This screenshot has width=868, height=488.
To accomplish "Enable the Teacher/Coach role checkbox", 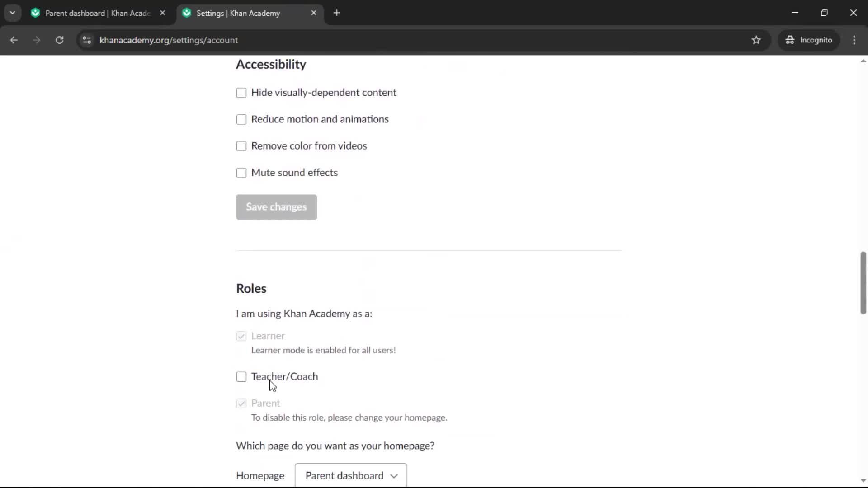I will pyautogui.click(x=241, y=377).
